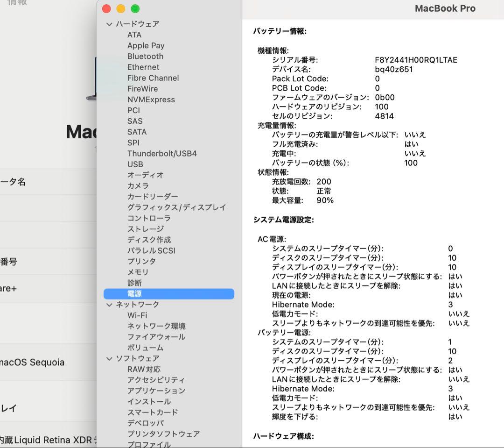Click the highlighted 電源 entry

point(169,294)
